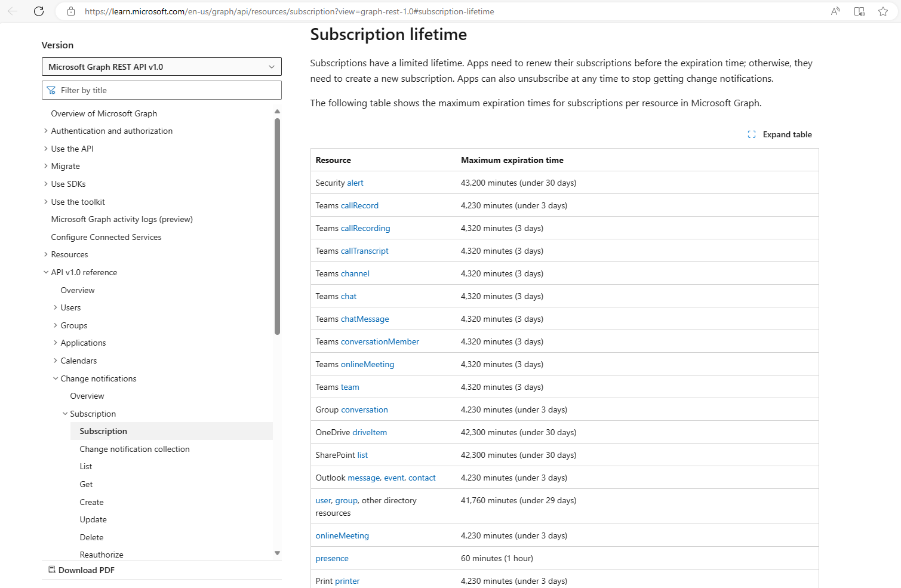
Task: Click the filter icon in Filter by title
Action: [51, 91]
